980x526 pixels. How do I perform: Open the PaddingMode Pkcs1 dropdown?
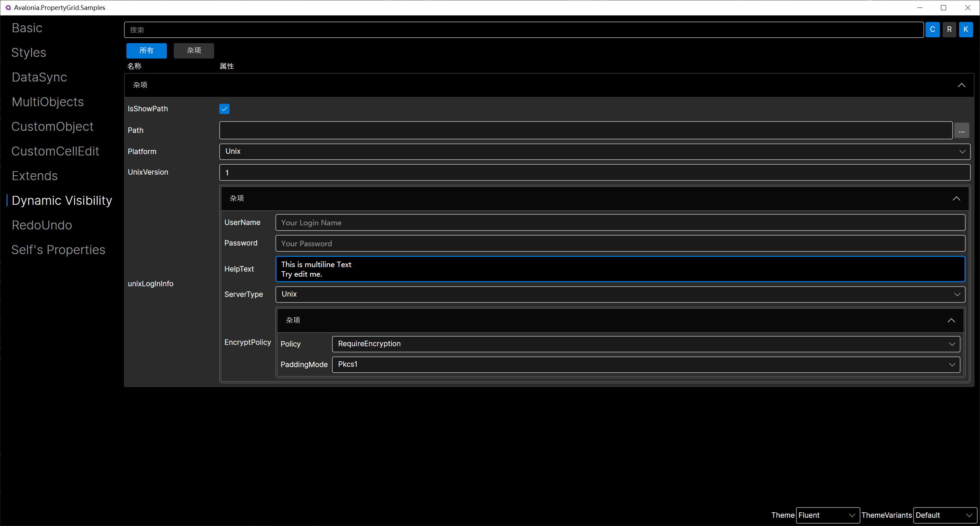point(646,364)
